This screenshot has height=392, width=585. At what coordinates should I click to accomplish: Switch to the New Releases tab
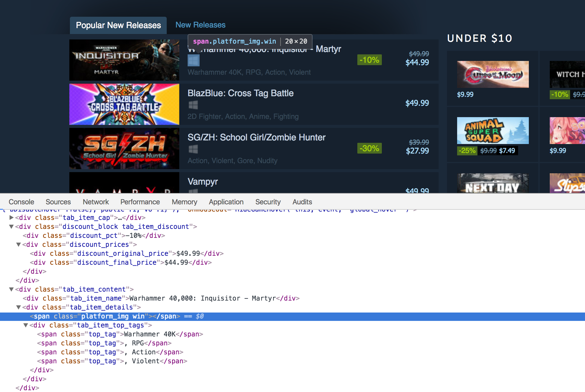200,25
